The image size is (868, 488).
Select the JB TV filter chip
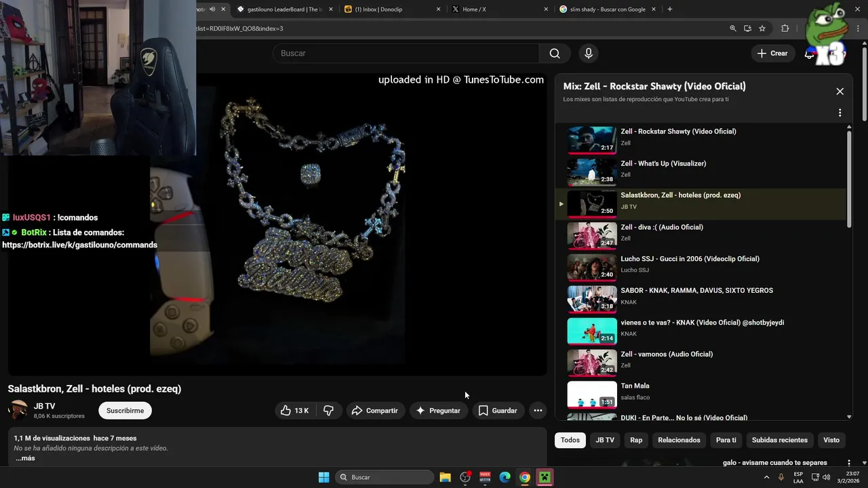pos(605,440)
